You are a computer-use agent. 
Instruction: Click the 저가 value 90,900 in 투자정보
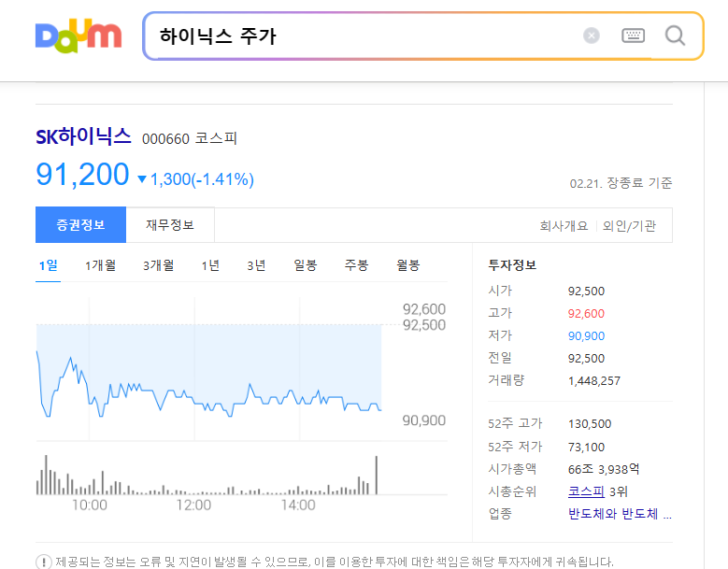point(586,336)
